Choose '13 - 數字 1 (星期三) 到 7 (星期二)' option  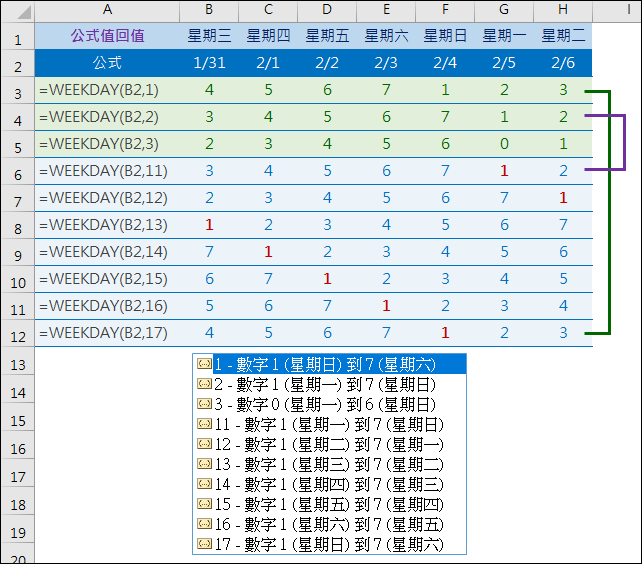point(330,464)
